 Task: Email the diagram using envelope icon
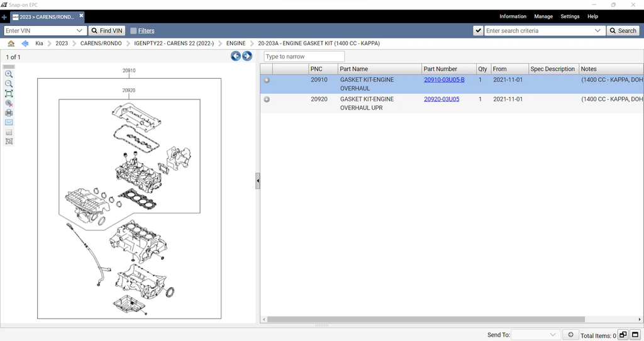tap(9, 122)
